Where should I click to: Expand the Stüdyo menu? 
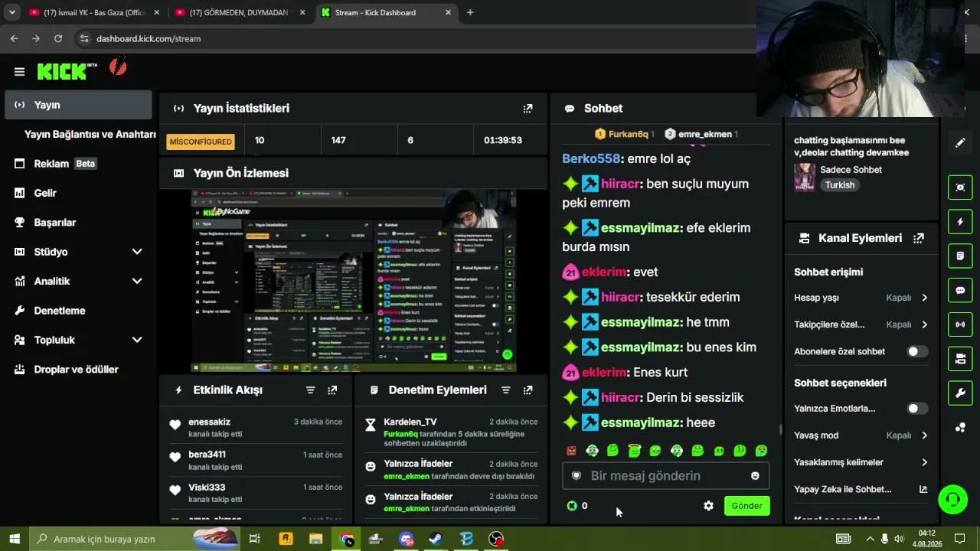pyautogui.click(x=137, y=252)
